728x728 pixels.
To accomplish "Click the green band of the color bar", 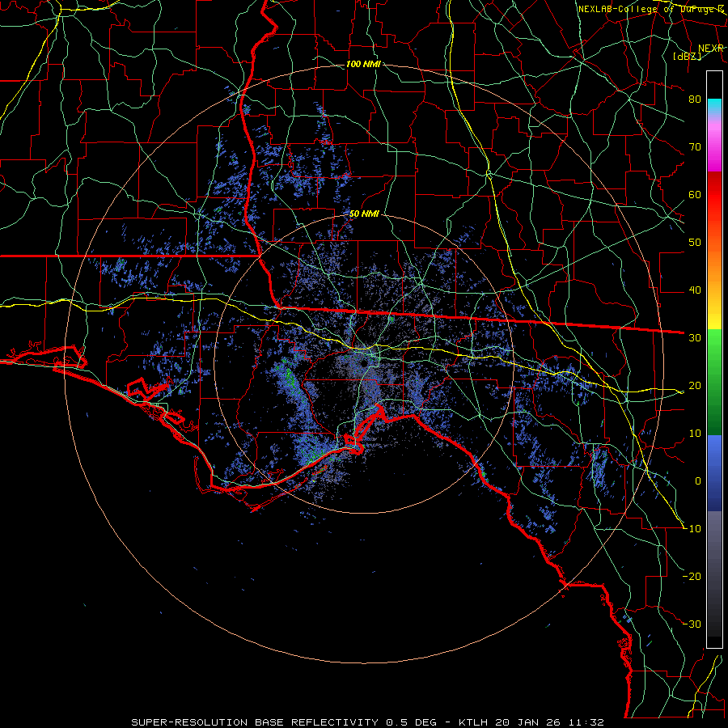I will (714, 382).
